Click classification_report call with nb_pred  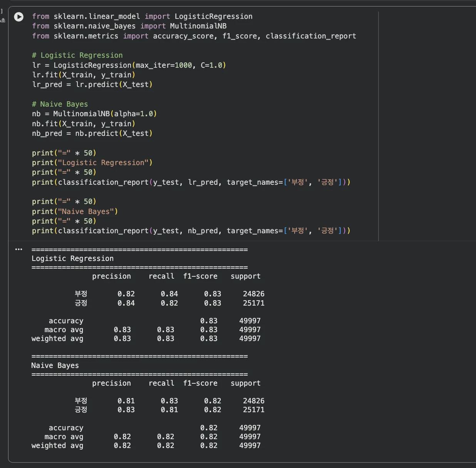click(191, 231)
